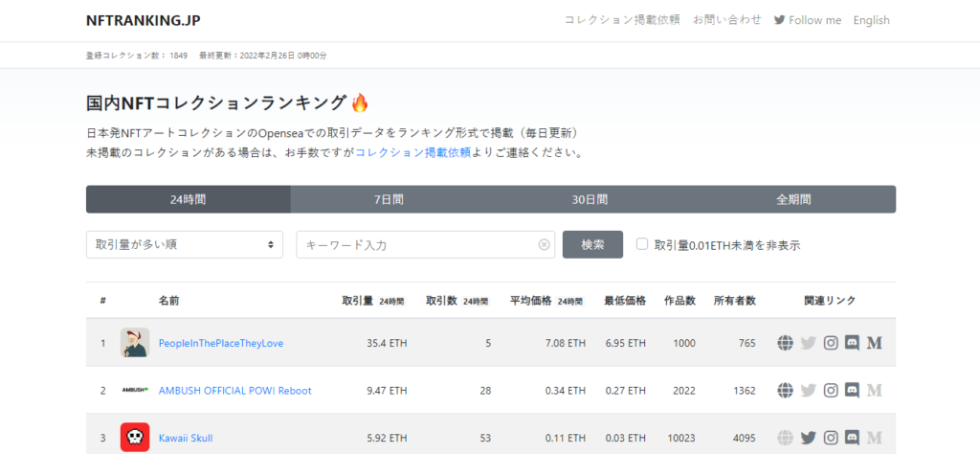Click the 35.4 ETH volume value
The image size is (980, 454).
point(388,343)
